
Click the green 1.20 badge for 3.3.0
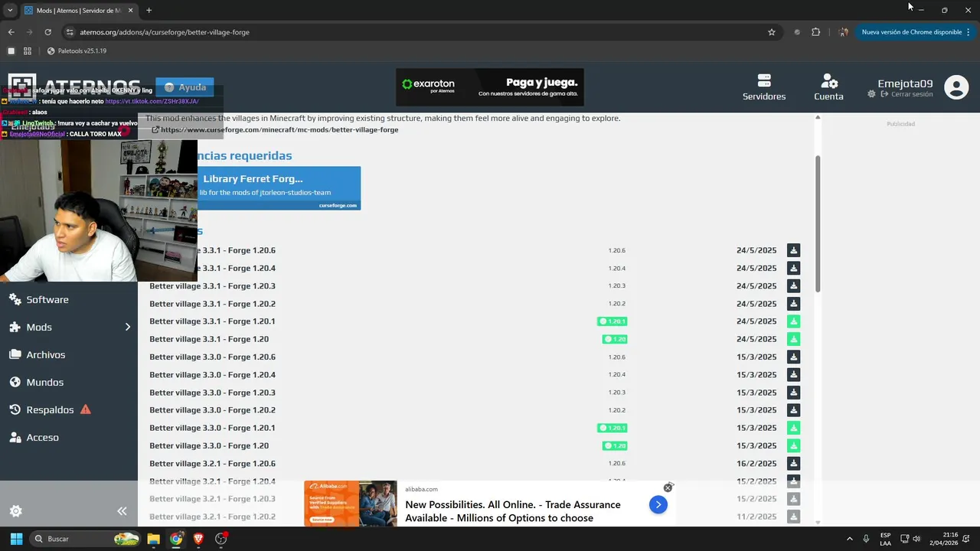[615, 445]
